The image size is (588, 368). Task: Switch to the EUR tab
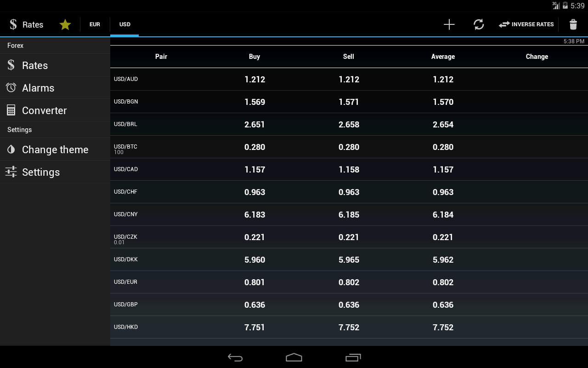pyautogui.click(x=95, y=24)
